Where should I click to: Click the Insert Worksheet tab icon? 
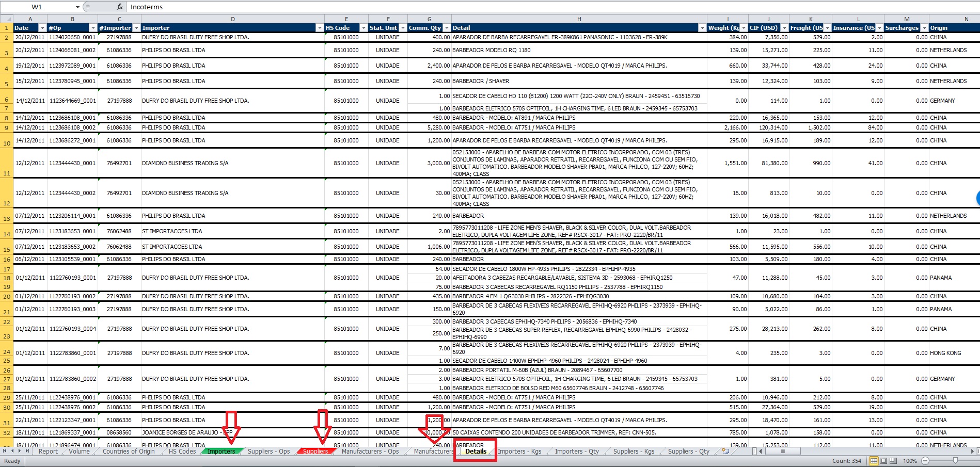[x=725, y=452]
